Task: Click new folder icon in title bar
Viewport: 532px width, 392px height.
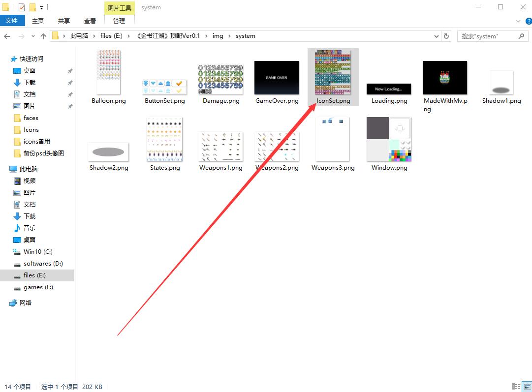Action: (x=32, y=7)
